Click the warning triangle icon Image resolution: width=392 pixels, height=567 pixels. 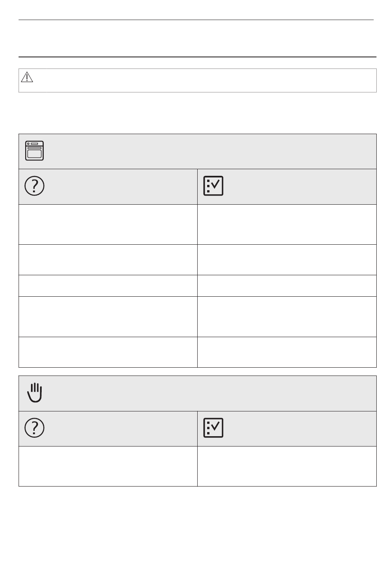tap(27, 77)
